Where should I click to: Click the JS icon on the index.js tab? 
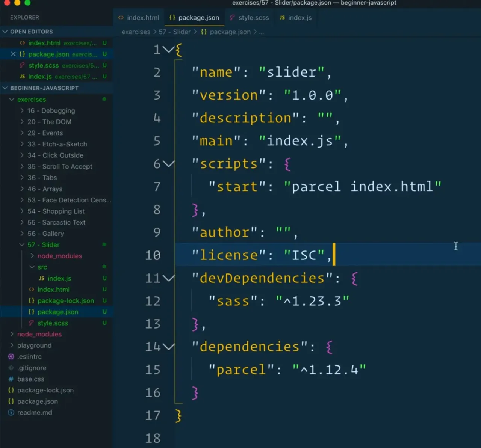pyautogui.click(x=282, y=17)
